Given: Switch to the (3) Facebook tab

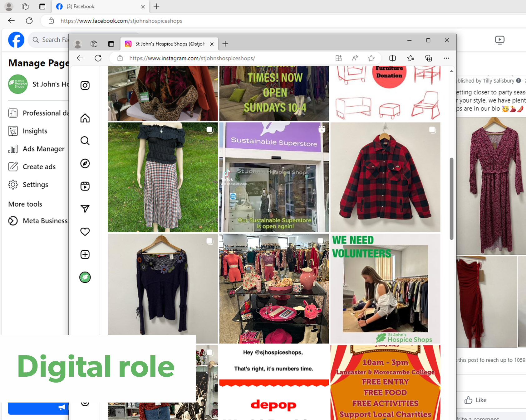Looking at the screenshot, I should (x=101, y=7).
